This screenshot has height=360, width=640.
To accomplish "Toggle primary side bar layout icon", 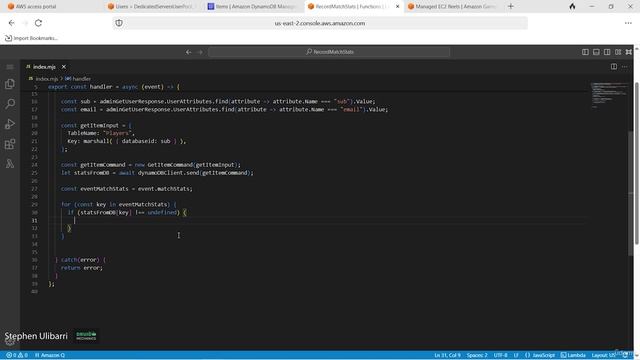I will [585, 52].
